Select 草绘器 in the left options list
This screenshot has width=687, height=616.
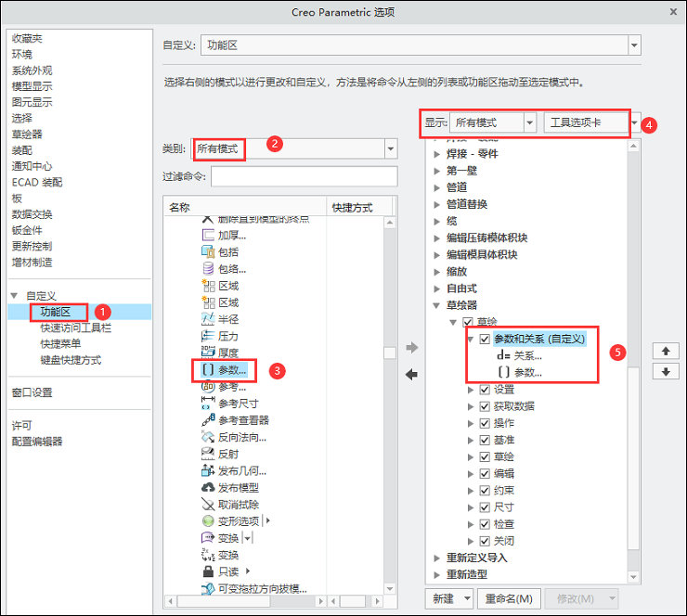(27, 134)
